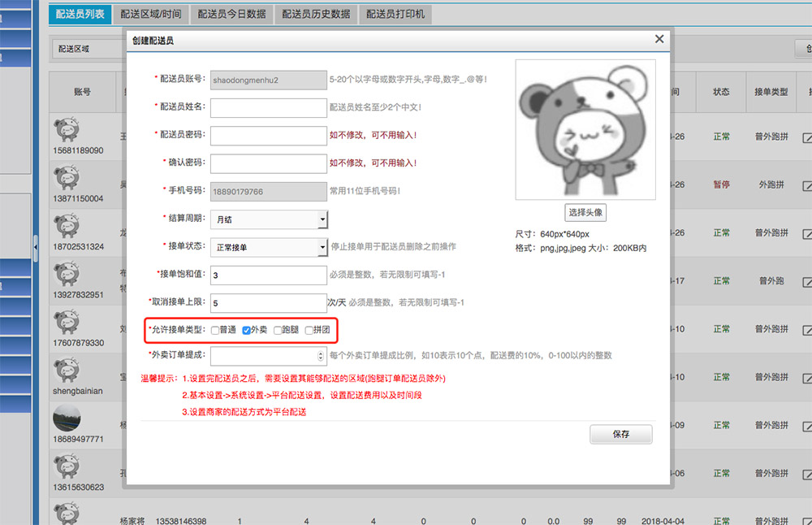This screenshot has width=812, height=525.
Task: Open the 配送员历史数据 tab
Action: click(317, 14)
